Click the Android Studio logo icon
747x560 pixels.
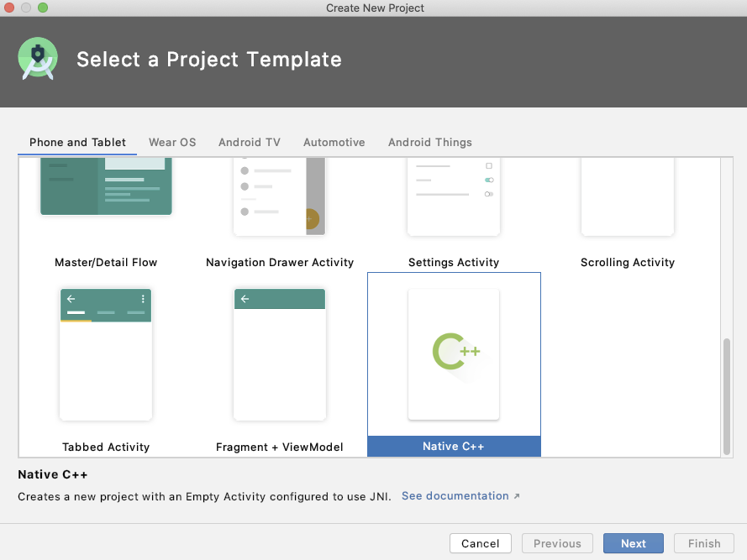38,59
